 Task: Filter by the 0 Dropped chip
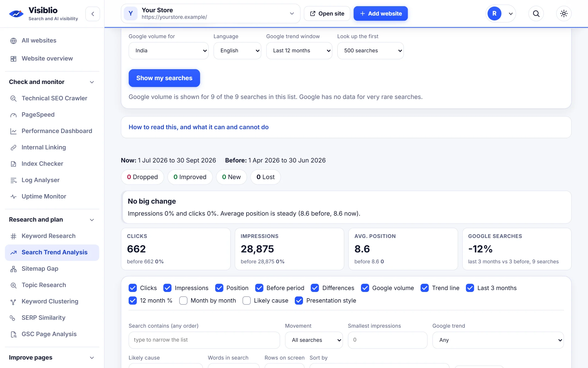pyautogui.click(x=142, y=177)
